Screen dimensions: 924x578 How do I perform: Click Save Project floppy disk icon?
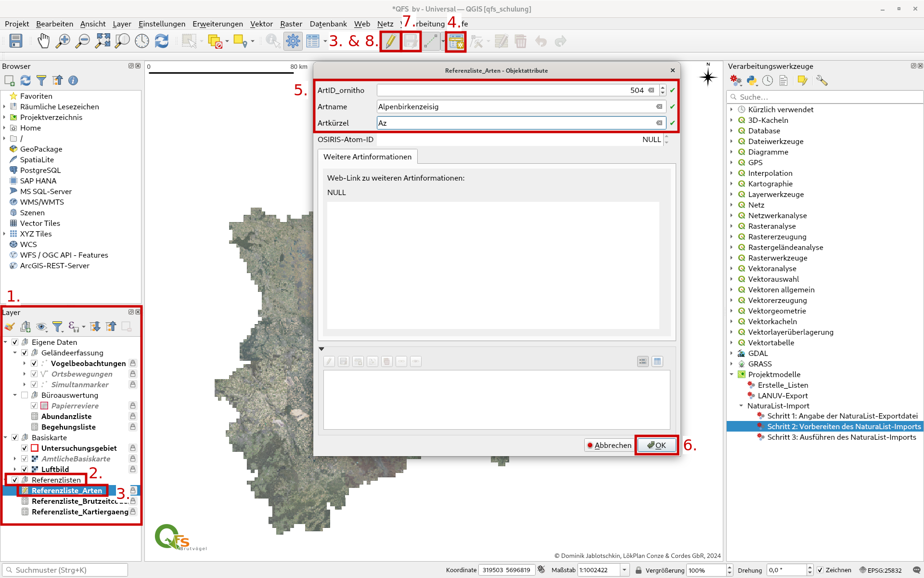click(16, 41)
